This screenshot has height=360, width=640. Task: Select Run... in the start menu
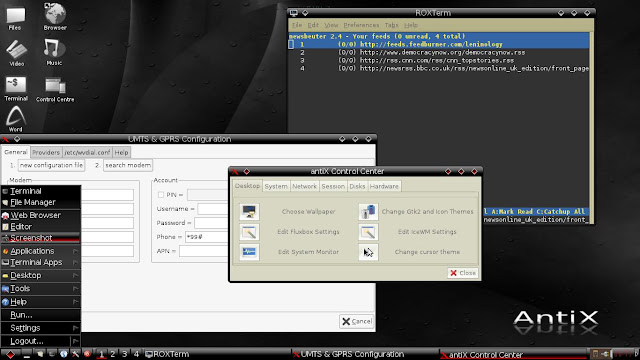coord(40,315)
